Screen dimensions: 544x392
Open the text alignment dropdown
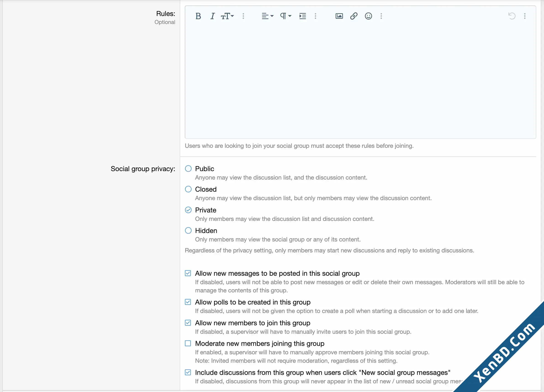coord(267,16)
